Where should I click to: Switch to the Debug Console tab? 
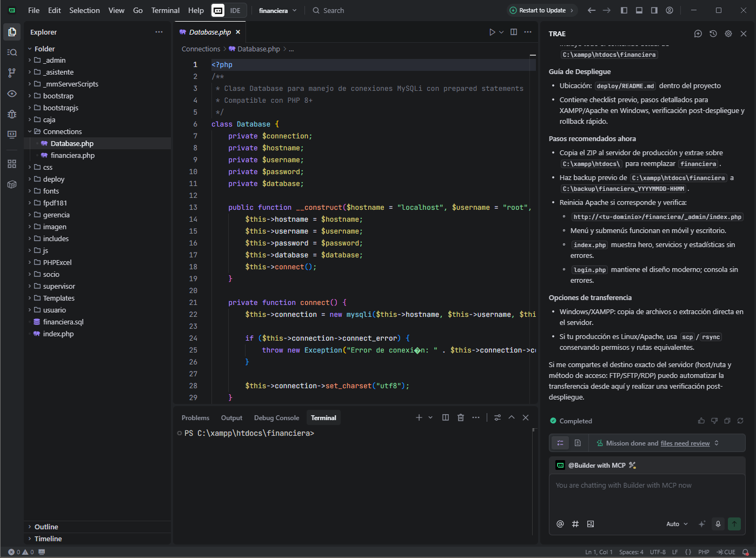click(x=276, y=418)
